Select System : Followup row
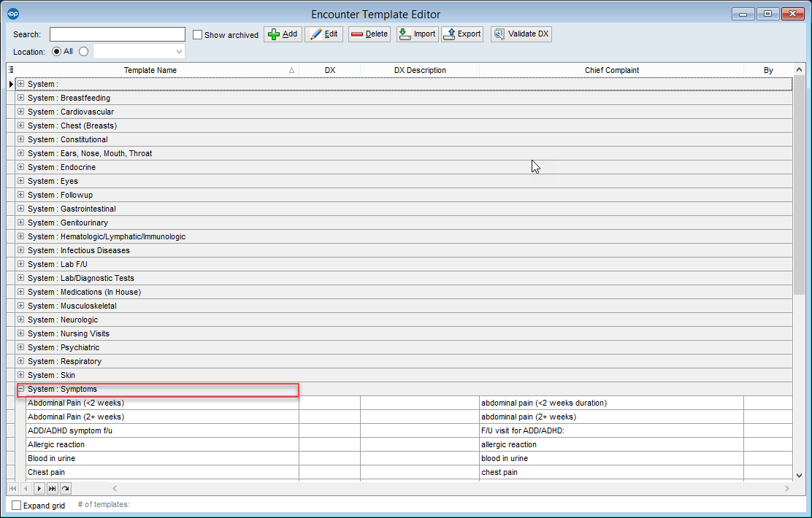The height and width of the screenshot is (518, 812). coord(404,195)
